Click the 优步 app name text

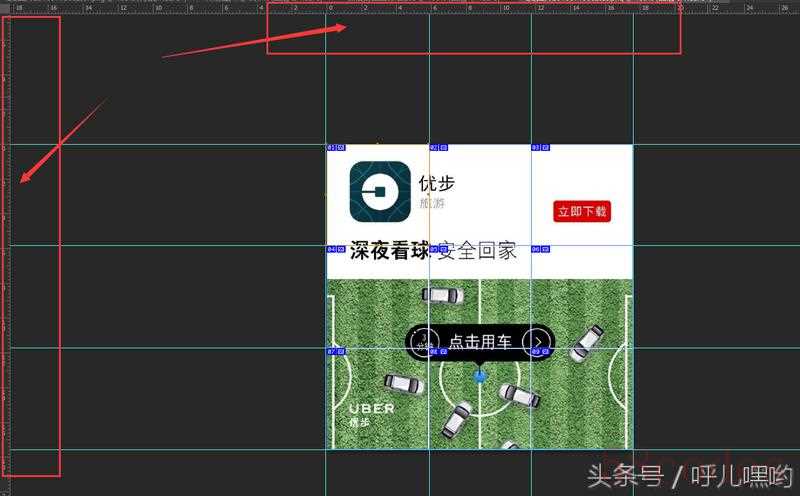[x=437, y=184]
